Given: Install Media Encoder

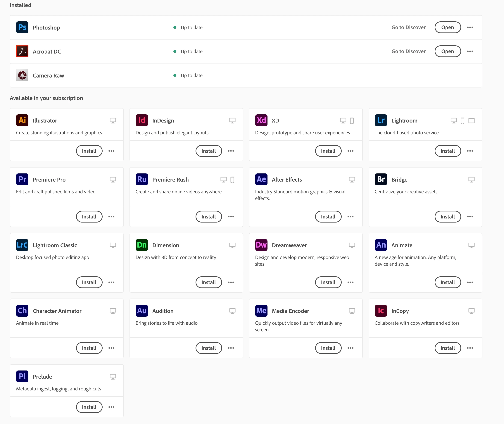Looking at the screenshot, I should pyautogui.click(x=328, y=348).
